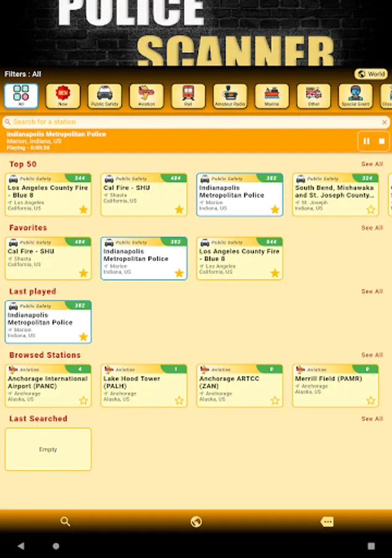Unfavorite Cal Fire - SHU in Top 50
The image size is (392, 558).
pyautogui.click(x=179, y=210)
